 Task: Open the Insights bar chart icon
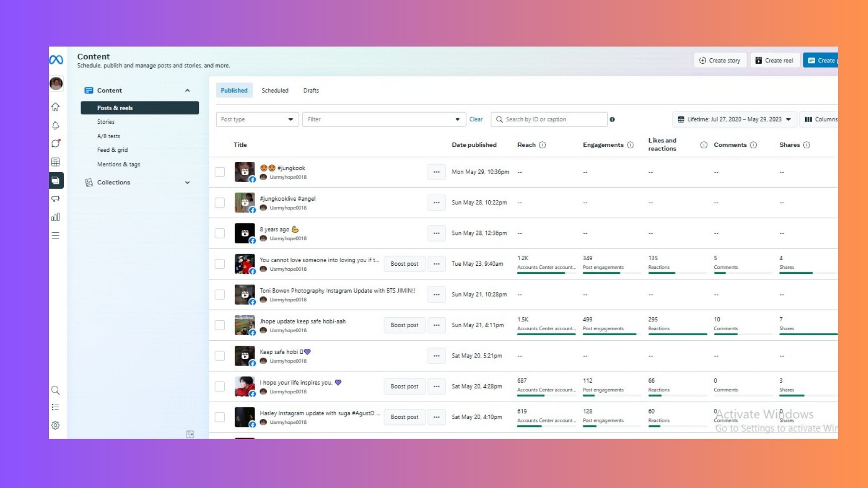(x=56, y=217)
